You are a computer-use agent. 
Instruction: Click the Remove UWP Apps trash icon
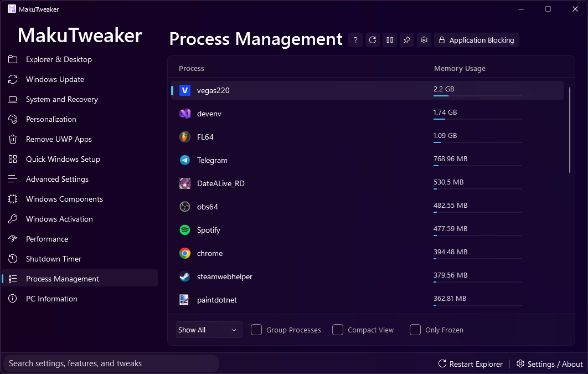(13, 139)
